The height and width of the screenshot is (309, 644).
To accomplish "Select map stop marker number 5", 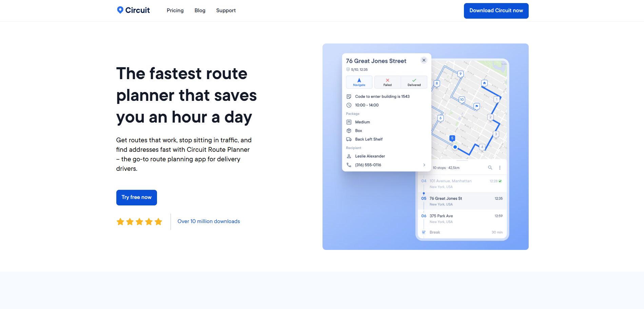I will click(x=452, y=138).
